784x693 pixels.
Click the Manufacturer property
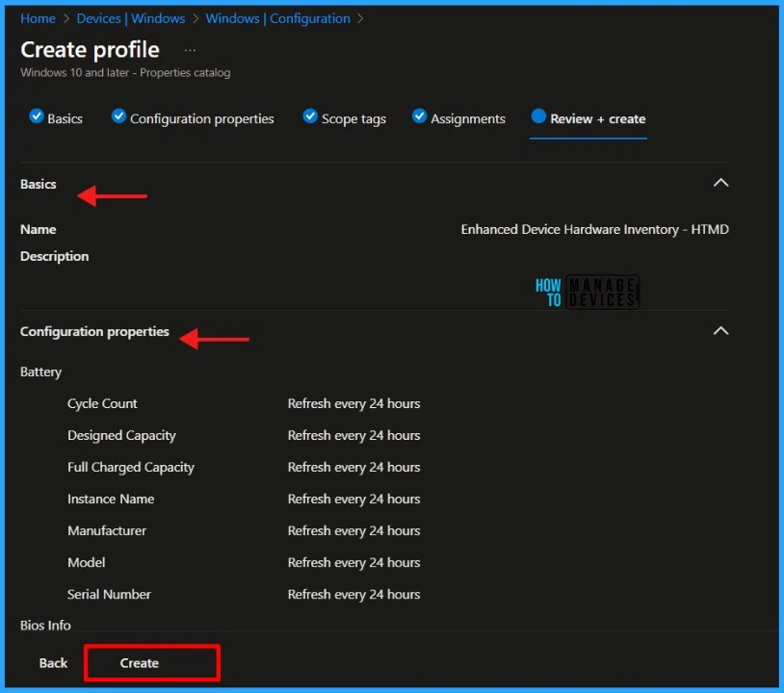click(x=107, y=530)
